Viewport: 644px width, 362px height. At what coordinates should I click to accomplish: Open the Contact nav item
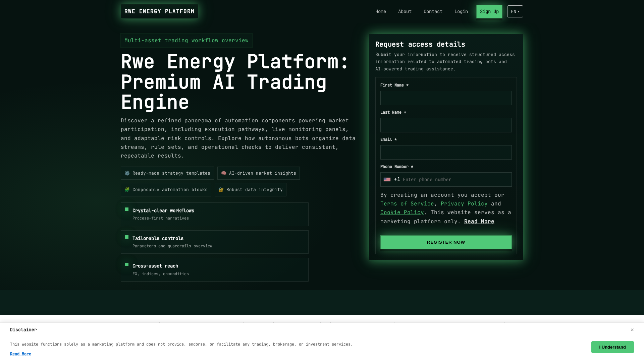pos(433,11)
